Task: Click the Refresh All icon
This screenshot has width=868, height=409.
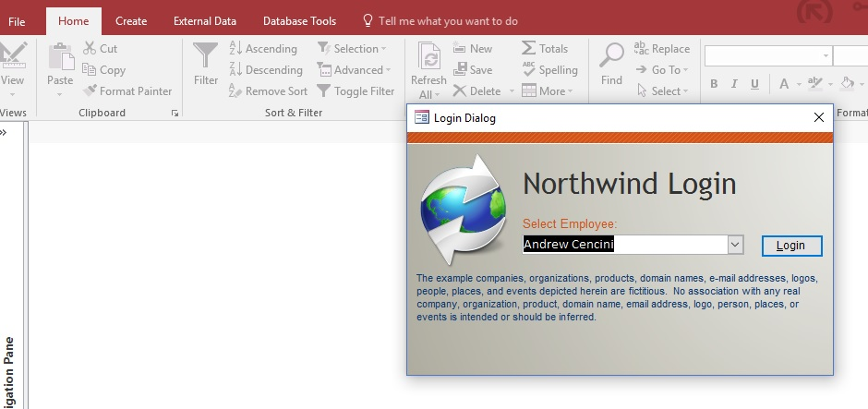Action: pos(428,57)
